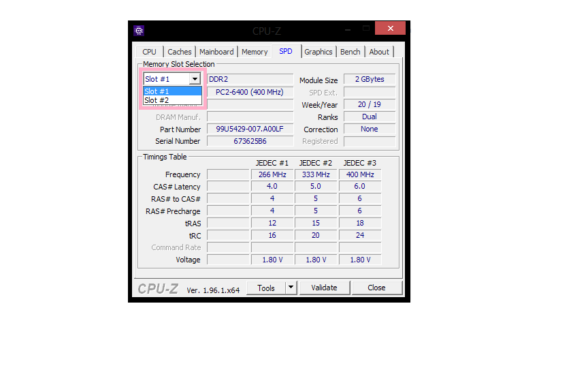Image resolution: width=588 pixels, height=368 pixels.
Task: Click the tRAS value 15
Action: point(316,223)
